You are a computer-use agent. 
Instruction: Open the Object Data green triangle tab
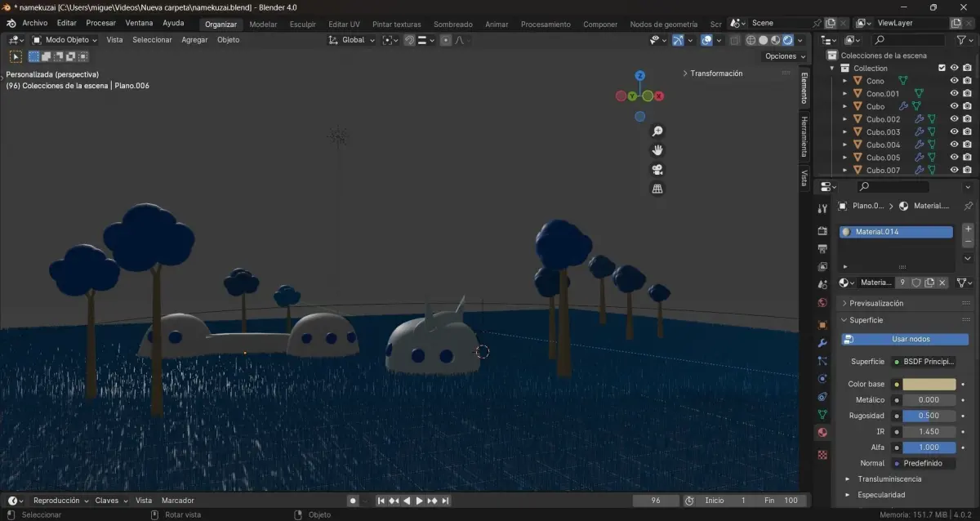click(822, 415)
